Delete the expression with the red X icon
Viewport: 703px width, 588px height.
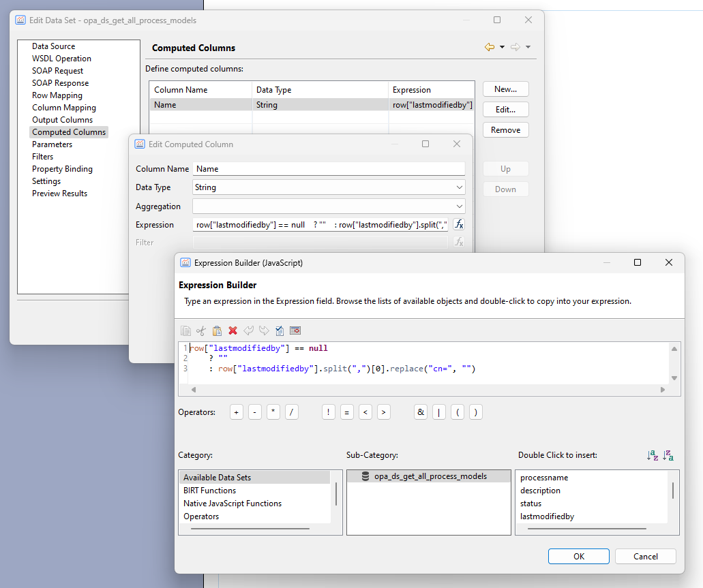(x=233, y=330)
